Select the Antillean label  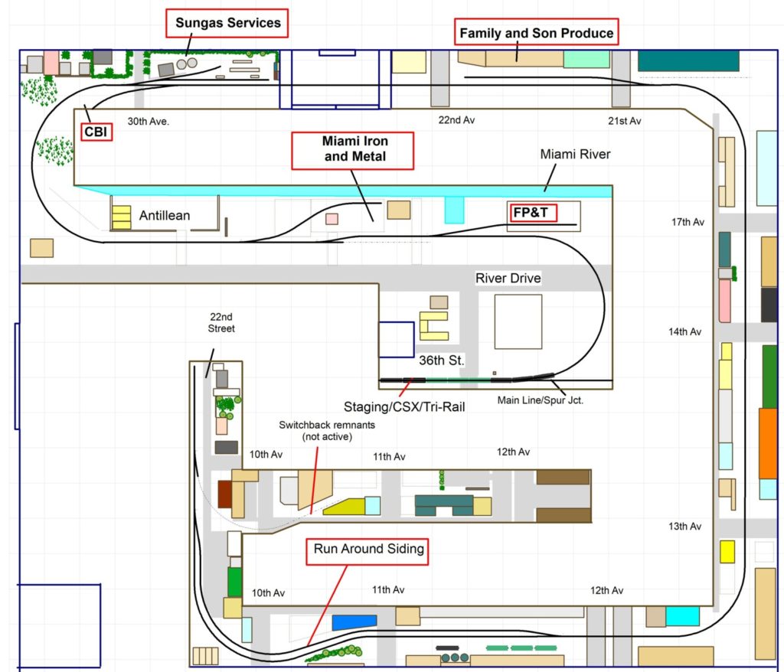pos(165,216)
